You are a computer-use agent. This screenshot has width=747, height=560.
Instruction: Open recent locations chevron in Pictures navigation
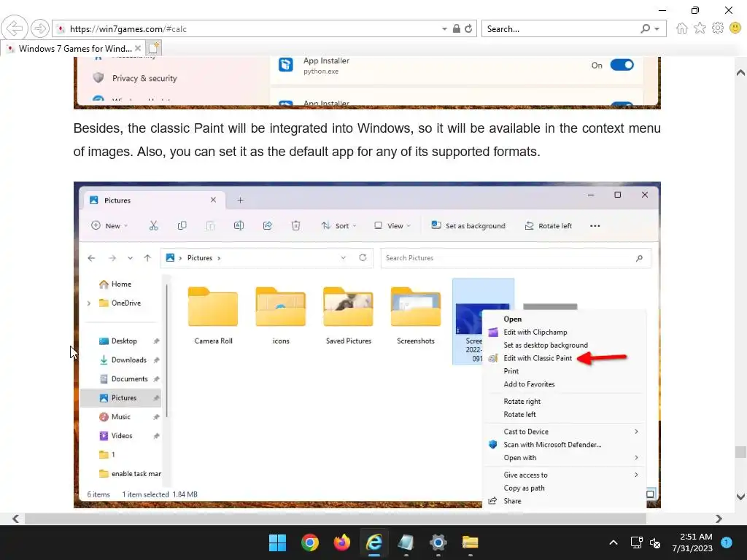tap(130, 257)
